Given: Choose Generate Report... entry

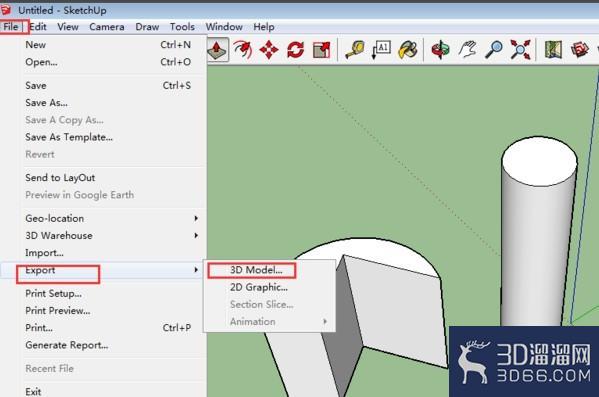Looking at the screenshot, I should 103,345.
